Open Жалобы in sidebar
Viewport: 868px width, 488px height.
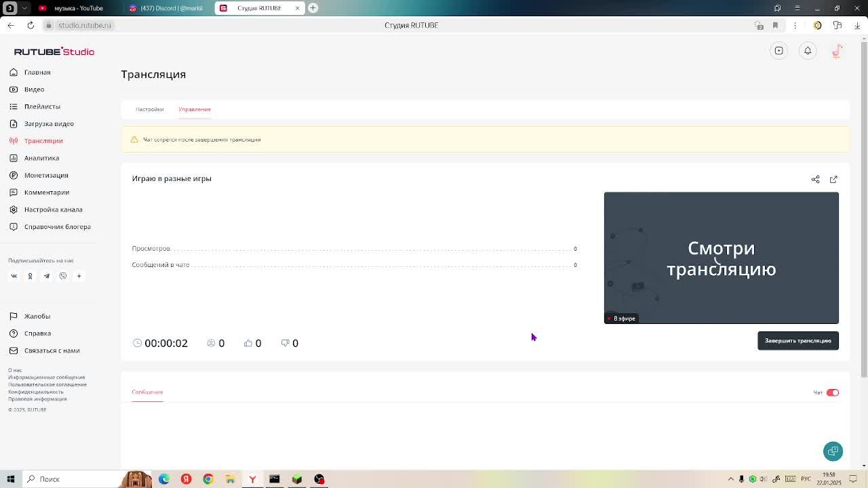click(x=37, y=317)
